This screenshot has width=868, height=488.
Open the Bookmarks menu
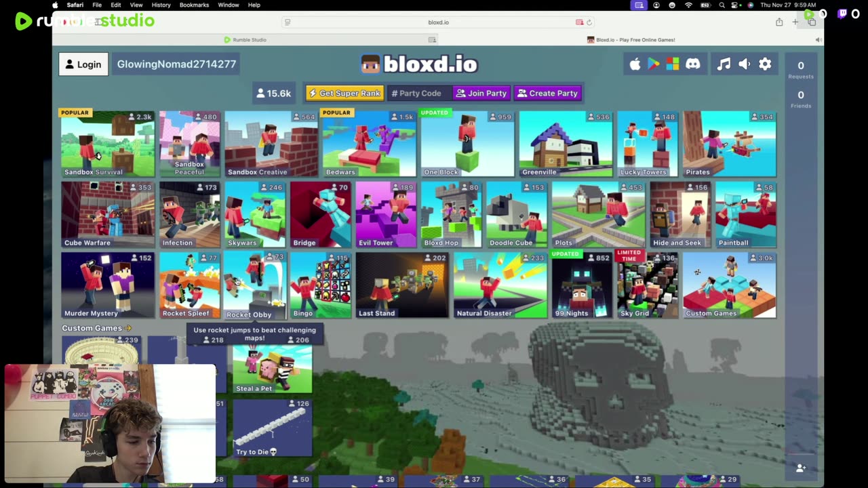point(194,5)
